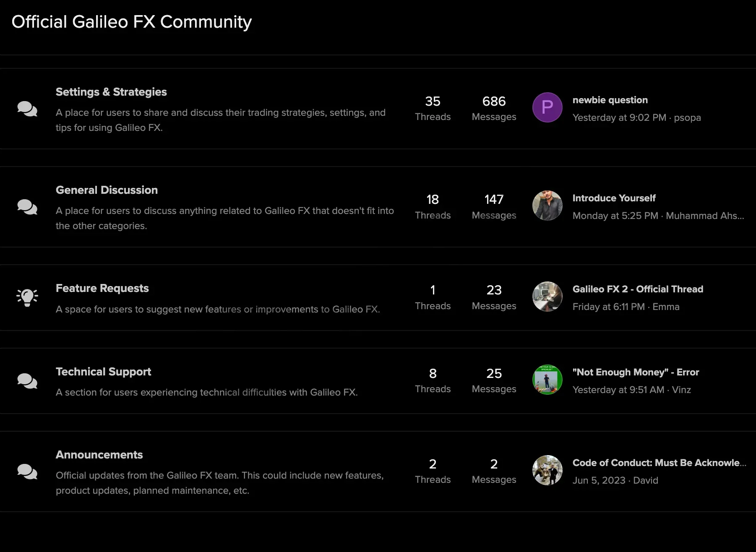Image resolution: width=756 pixels, height=552 pixels.
Task: Open the General Discussion forum
Action: 107,190
